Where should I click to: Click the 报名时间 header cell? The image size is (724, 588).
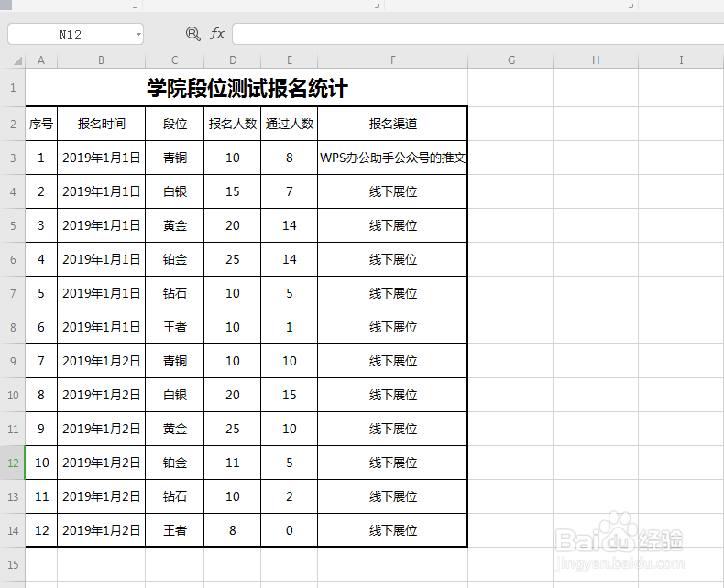[x=101, y=124]
